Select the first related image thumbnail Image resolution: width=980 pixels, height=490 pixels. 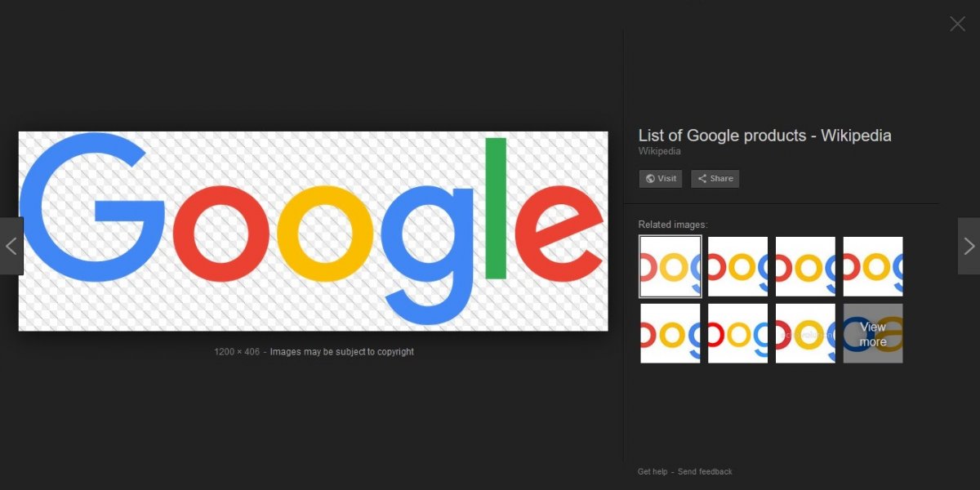(x=670, y=267)
